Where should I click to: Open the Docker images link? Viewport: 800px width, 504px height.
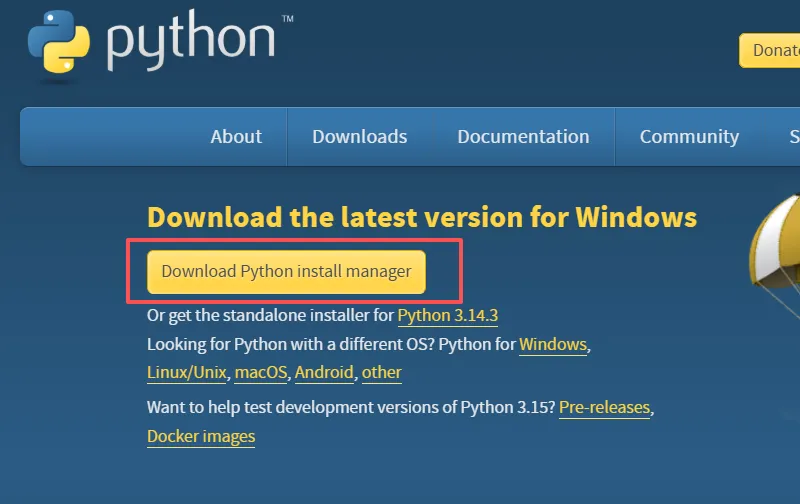click(201, 437)
